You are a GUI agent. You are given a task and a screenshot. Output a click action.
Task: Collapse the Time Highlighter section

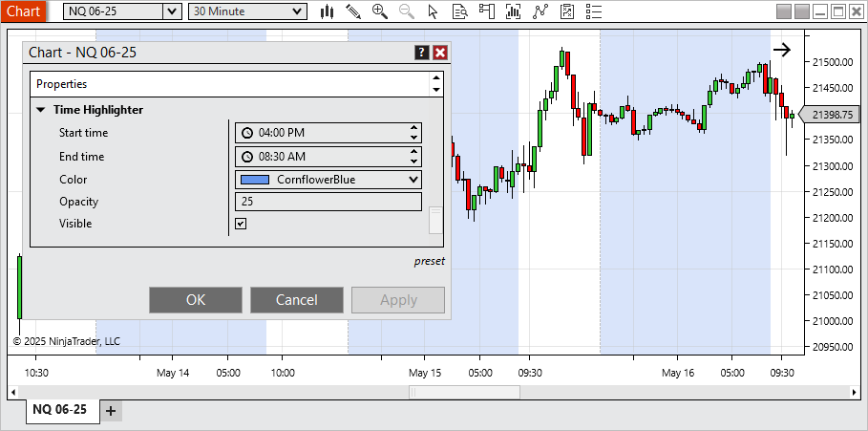(41, 110)
